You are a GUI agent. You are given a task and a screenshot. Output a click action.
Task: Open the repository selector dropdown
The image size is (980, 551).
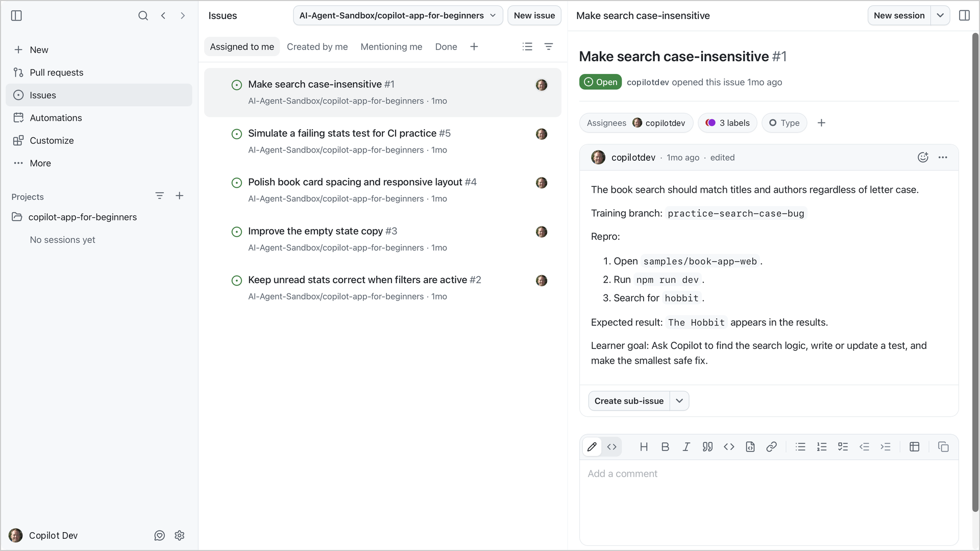coord(398,16)
